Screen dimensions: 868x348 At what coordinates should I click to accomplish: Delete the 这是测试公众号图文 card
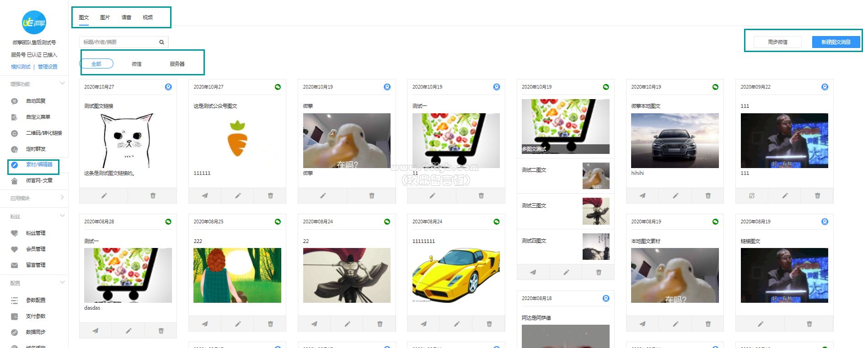(x=270, y=196)
